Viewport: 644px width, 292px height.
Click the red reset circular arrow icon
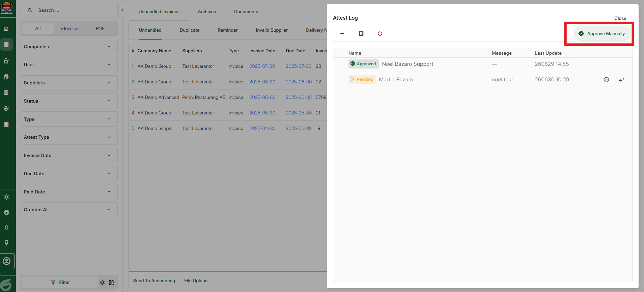pyautogui.click(x=380, y=33)
